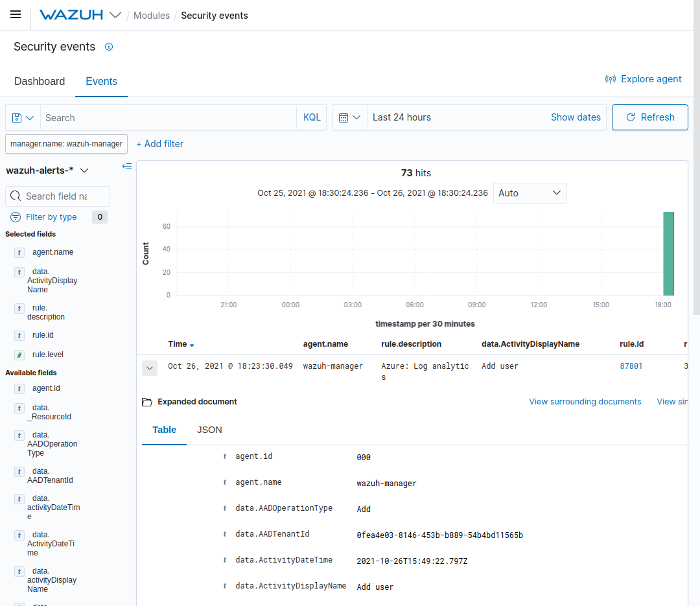700x606 pixels.
Task: Open the hamburger navigation menu
Action: [16, 14]
